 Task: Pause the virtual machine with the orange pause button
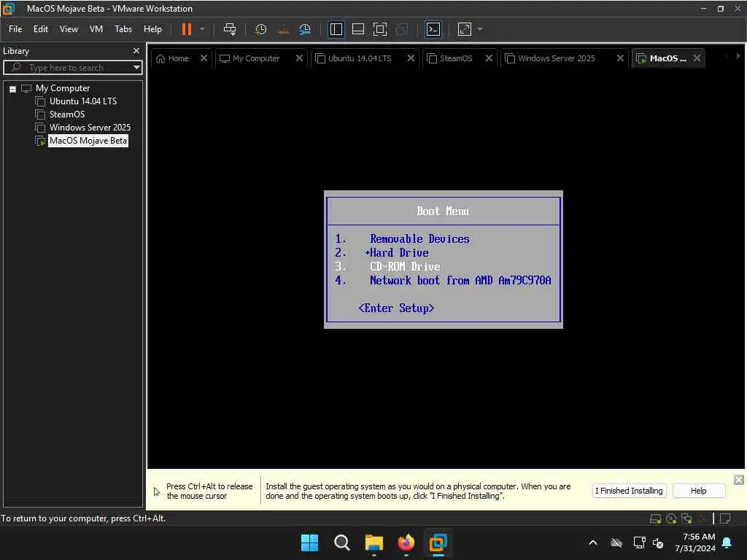pyautogui.click(x=187, y=29)
